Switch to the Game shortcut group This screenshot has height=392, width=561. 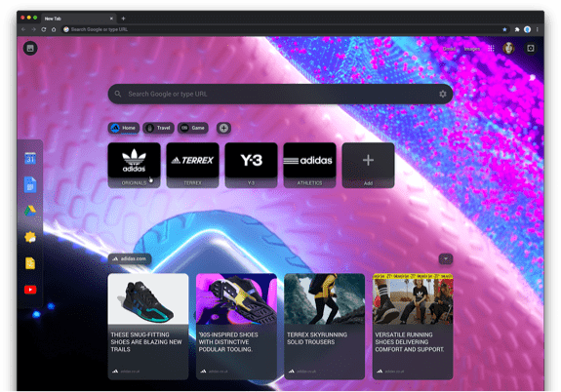193,128
